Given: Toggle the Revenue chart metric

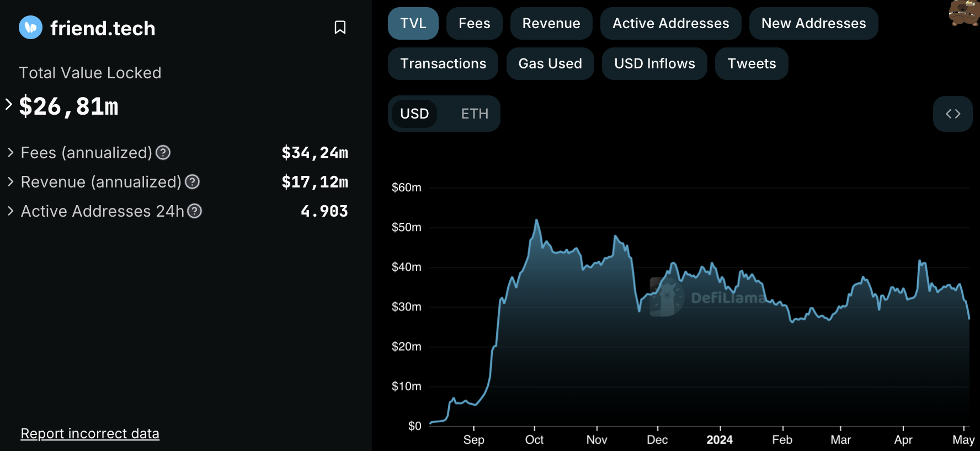Looking at the screenshot, I should [x=551, y=23].
